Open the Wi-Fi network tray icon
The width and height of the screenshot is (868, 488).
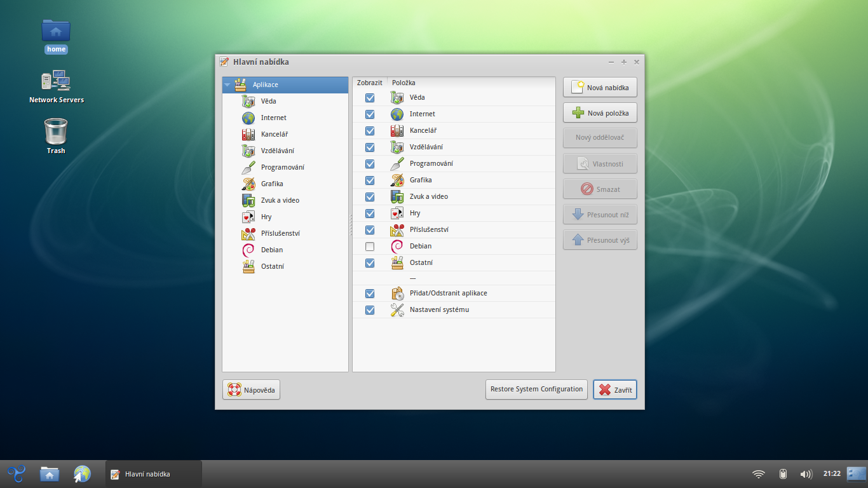coord(758,474)
